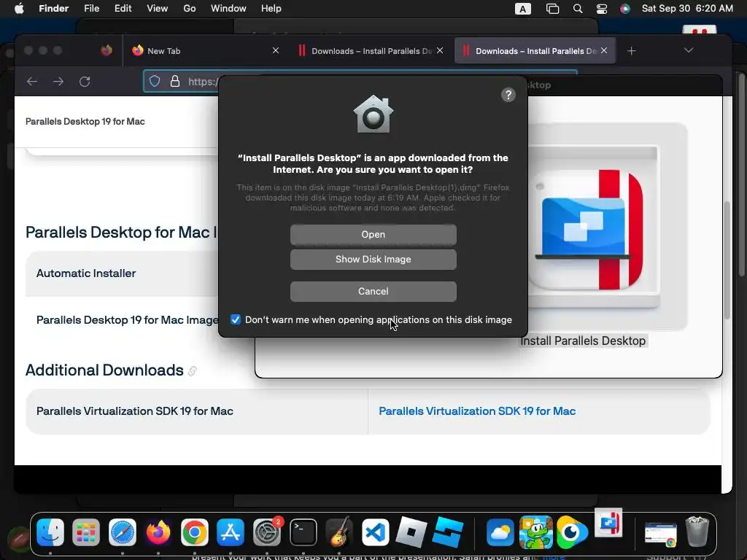Open a new browser tab with plus
Screen dimensions: 747x560
coord(631,51)
